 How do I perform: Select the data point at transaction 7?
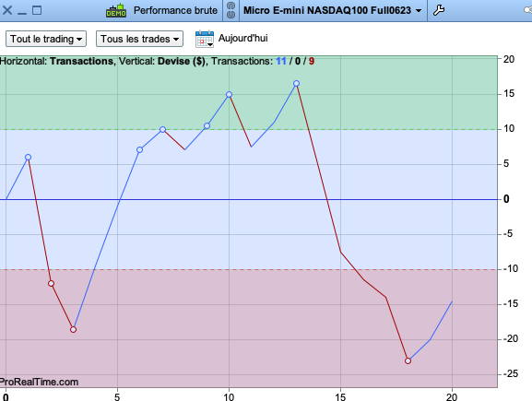tap(162, 129)
